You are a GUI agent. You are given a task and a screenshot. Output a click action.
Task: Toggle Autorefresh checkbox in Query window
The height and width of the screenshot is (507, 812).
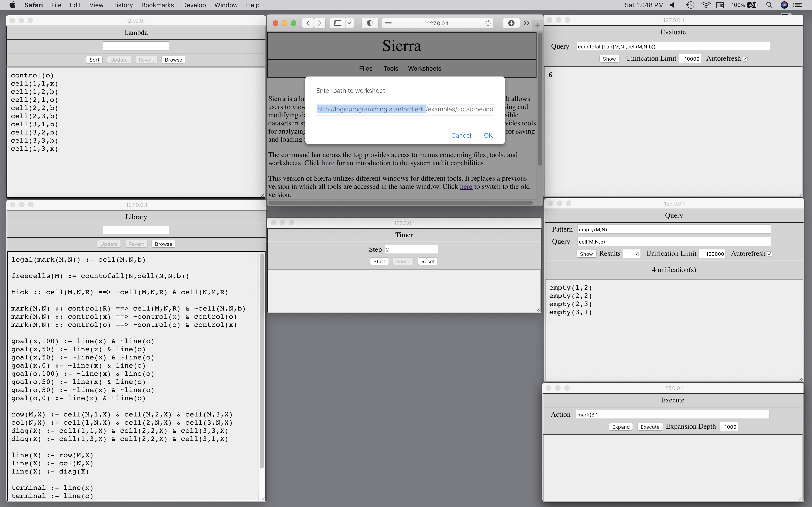click(x=769, y=254)
